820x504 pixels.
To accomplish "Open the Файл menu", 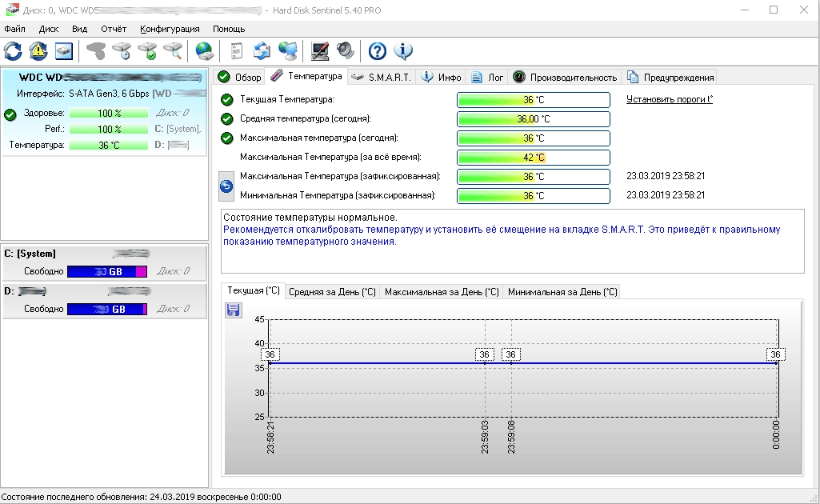I will coord(14,29).
